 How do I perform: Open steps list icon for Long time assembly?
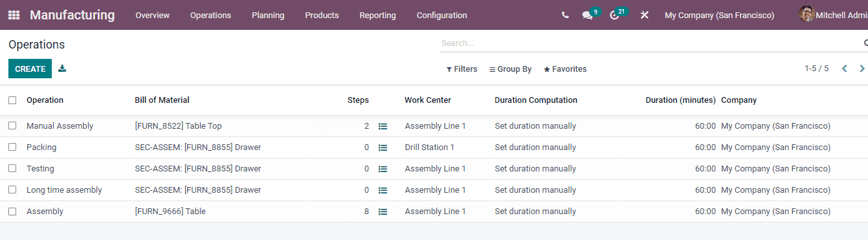click(383, 190)
